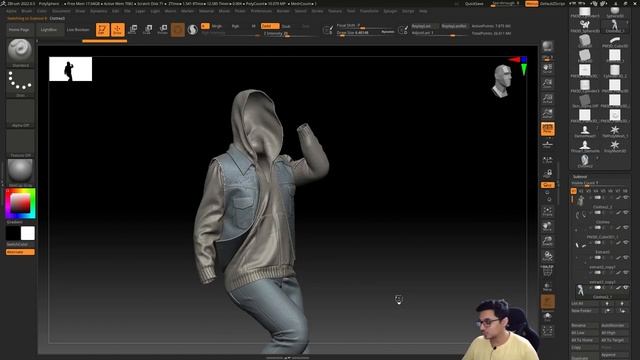
Task: Toggle Live Boolean mode
Action: (x=78, y=30)
